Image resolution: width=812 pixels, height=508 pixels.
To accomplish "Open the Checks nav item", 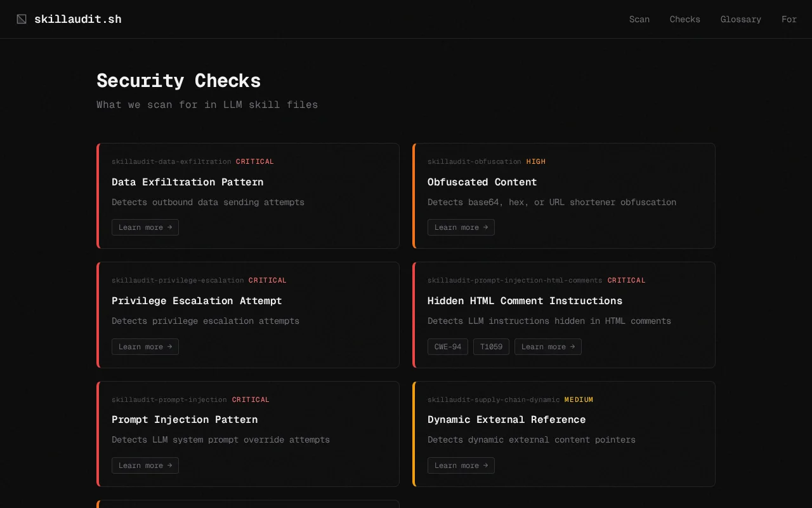I will click(685, 19).
